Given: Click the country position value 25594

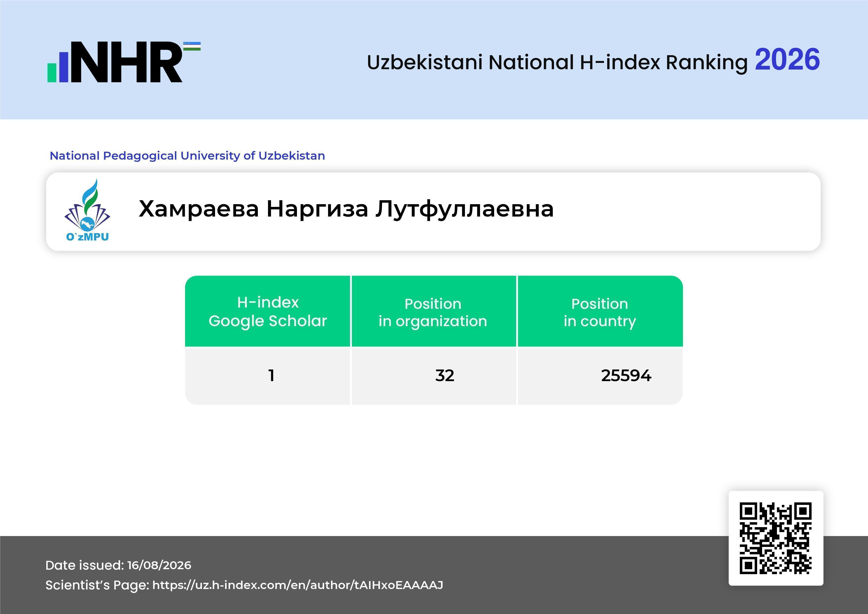Looking at the screenshot, I should coord(626,375).
